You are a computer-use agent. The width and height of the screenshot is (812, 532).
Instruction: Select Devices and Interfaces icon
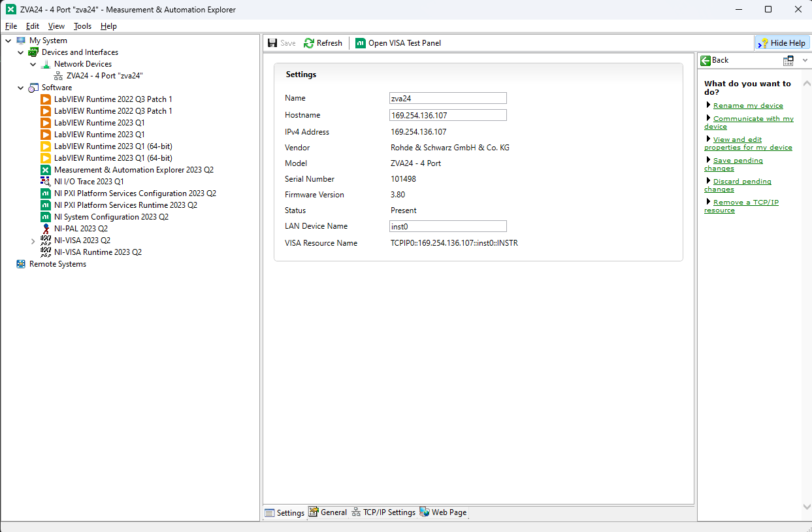(x=33, y=52)
